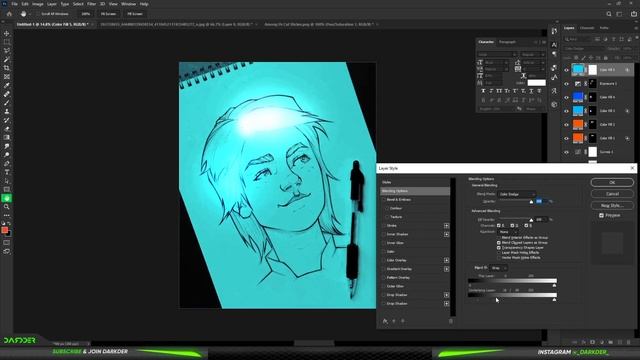
Task: Select the Rectangular Marquee tool
Action: pos(7,42)
